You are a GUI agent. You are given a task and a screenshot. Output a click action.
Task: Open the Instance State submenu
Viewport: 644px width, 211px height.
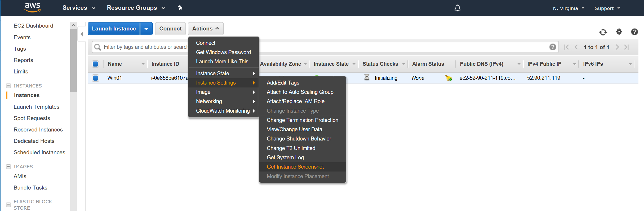[x=223, y=73]
